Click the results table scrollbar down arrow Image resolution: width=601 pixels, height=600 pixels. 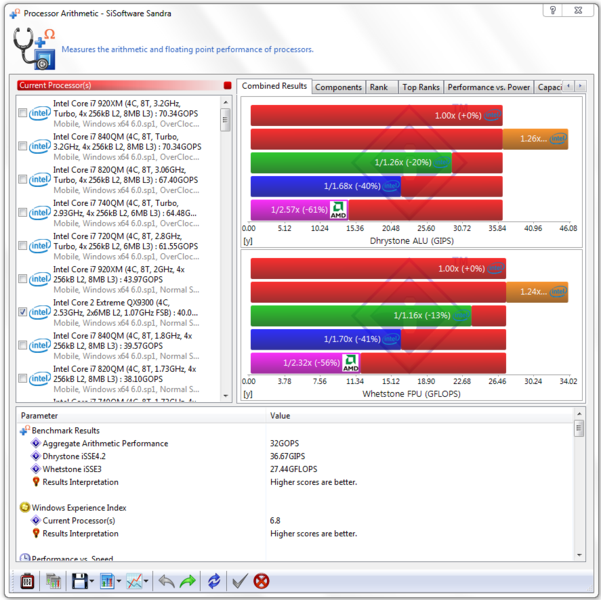pos(579,555)
